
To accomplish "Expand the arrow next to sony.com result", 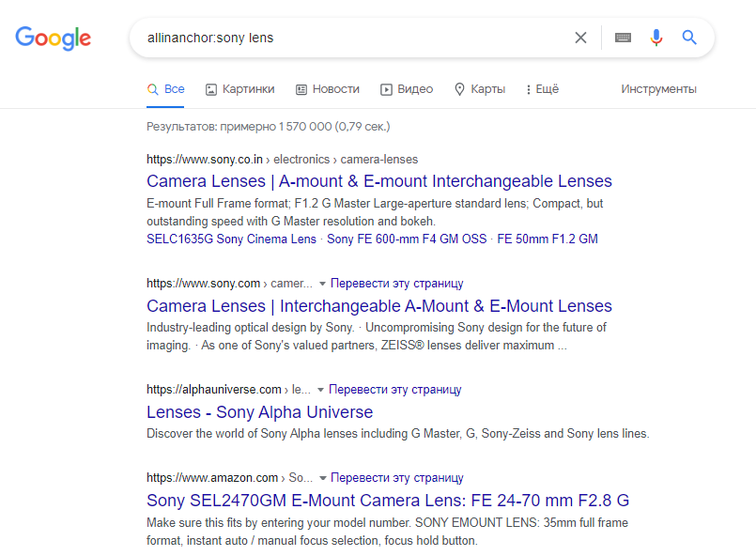I will (322, 284).
